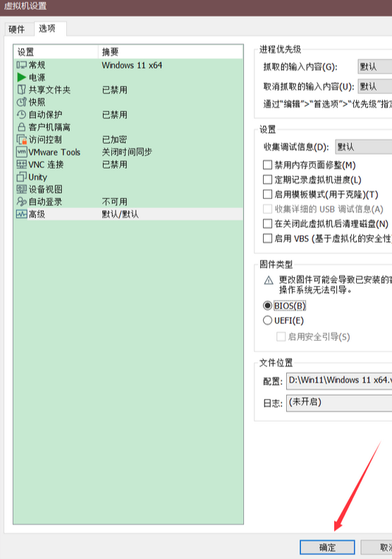Switch to the 硬件 hardware tab

tap(17, 29)
